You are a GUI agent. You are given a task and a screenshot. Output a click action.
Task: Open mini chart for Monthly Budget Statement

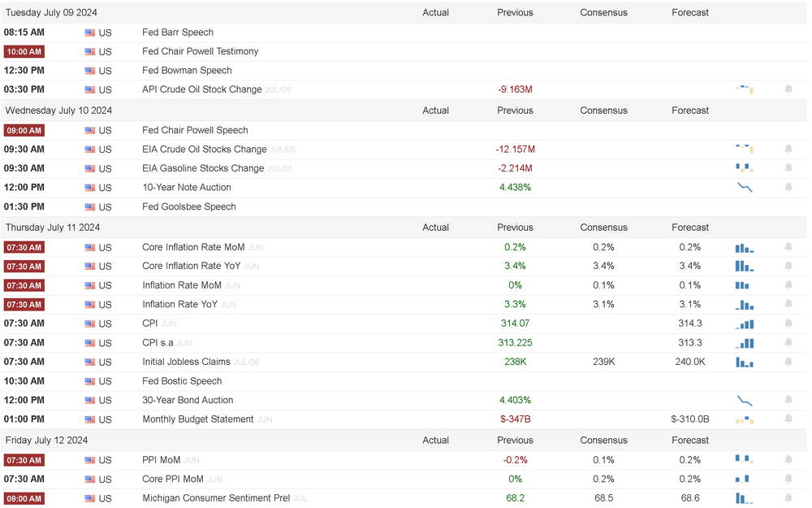pos(744,419)
